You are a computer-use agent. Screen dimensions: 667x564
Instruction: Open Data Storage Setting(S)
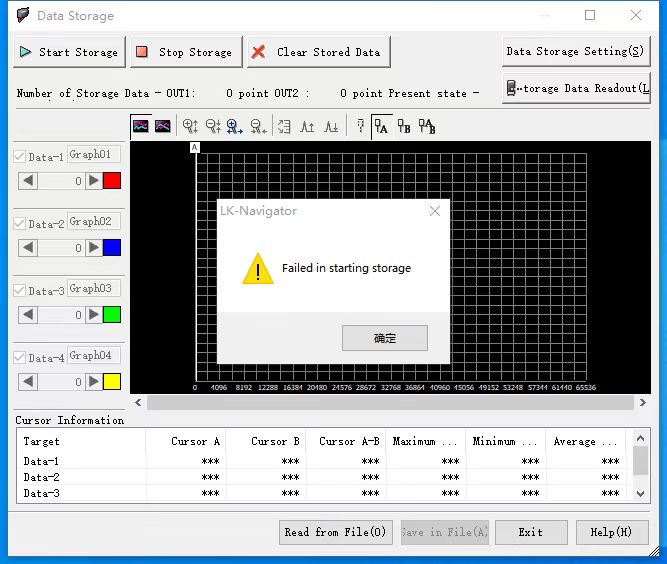[x=575, y=51]
